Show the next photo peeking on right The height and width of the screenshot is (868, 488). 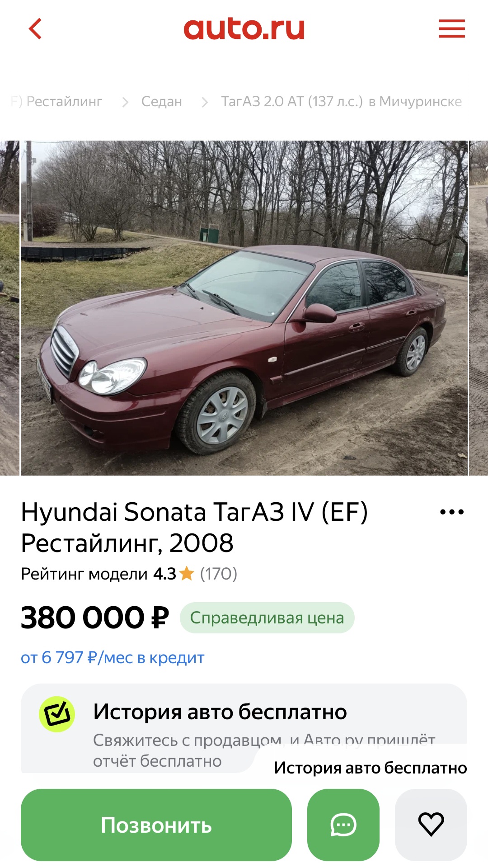pos(479,308)
